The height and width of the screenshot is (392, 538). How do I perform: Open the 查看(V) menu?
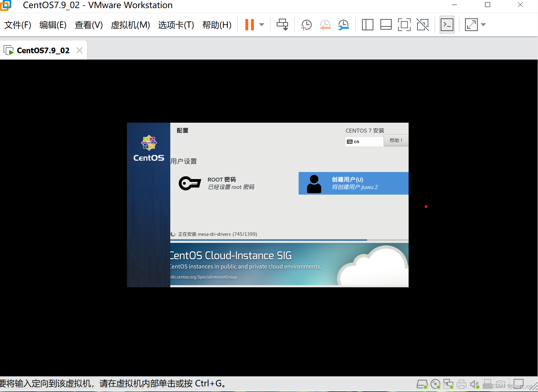pos(88,25)
